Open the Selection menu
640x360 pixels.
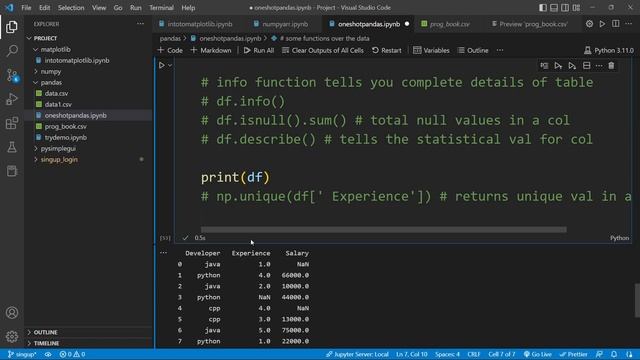71,8
